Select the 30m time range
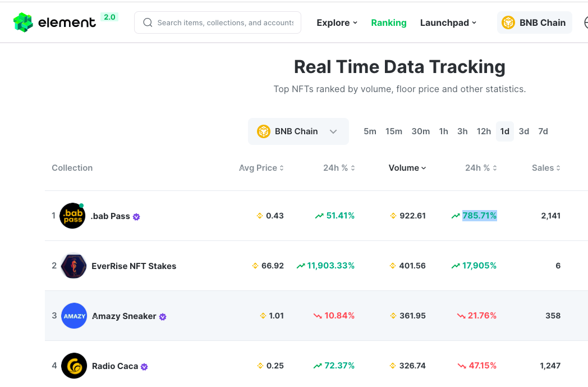 [420, 131]
